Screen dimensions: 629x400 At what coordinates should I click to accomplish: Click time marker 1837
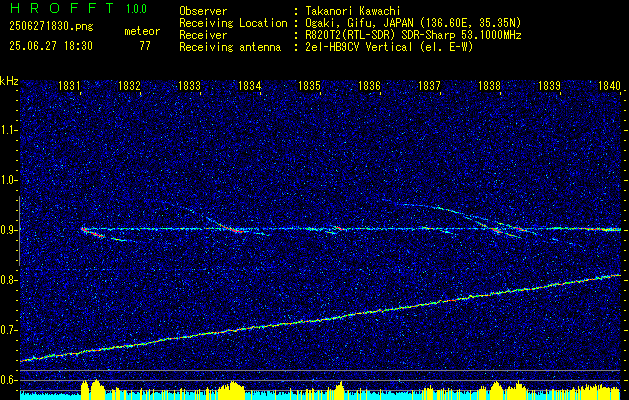click(429, 85)
